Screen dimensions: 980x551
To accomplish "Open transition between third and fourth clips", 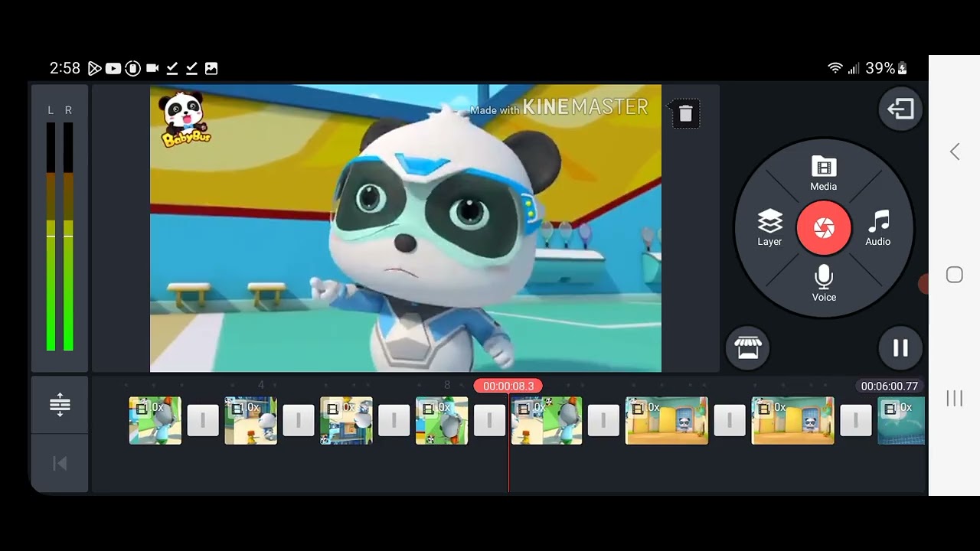I will (394, 420).
